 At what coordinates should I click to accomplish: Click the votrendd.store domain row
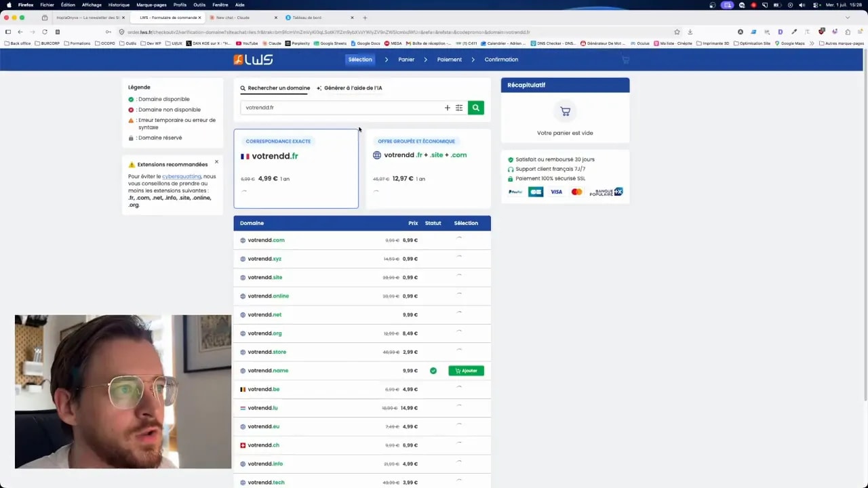pyautogui.click(x=362, y=352)
